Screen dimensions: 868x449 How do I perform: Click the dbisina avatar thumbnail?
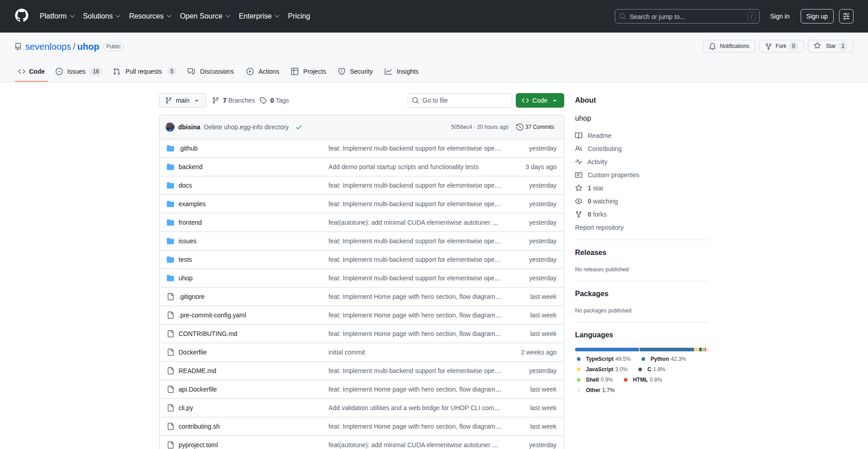[170, 127]
